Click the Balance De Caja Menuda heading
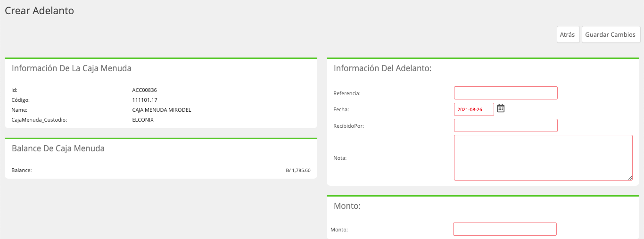Image resolution: width=644 pixels, height=239 pixels. coord(58,148)
